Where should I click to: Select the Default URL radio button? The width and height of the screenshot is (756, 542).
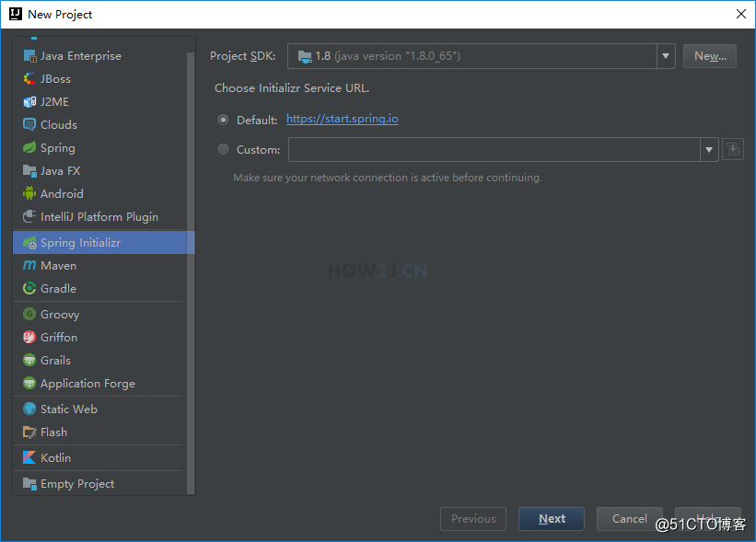223,120
